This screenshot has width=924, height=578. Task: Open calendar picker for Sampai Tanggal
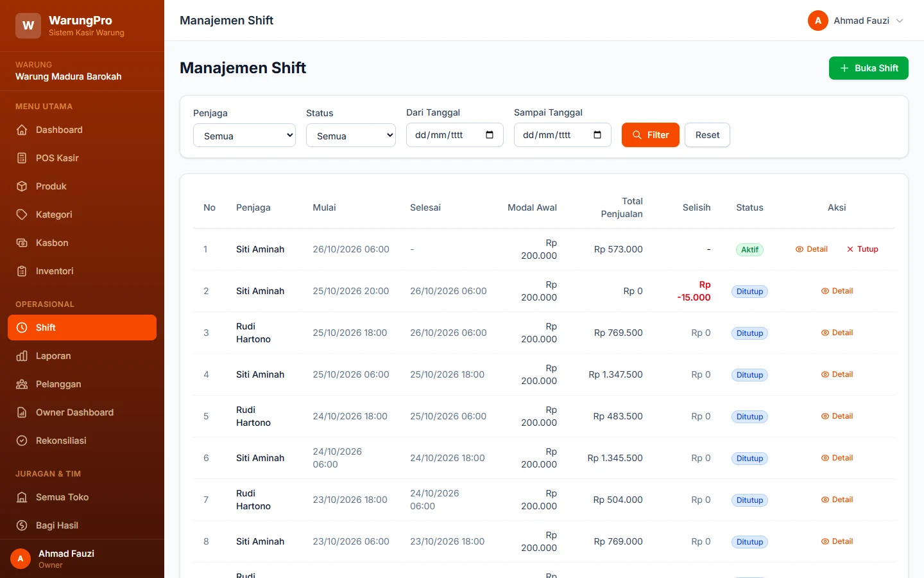pos(597,135)
